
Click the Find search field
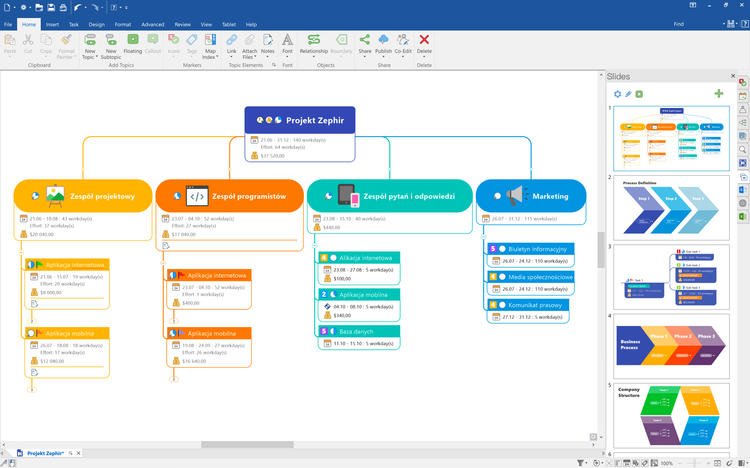pos(696,24)
